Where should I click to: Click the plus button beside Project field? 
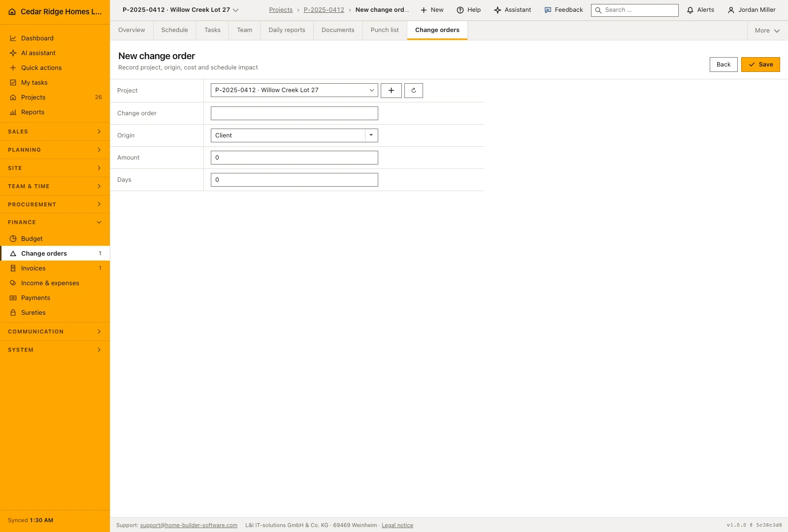point(391,91)
